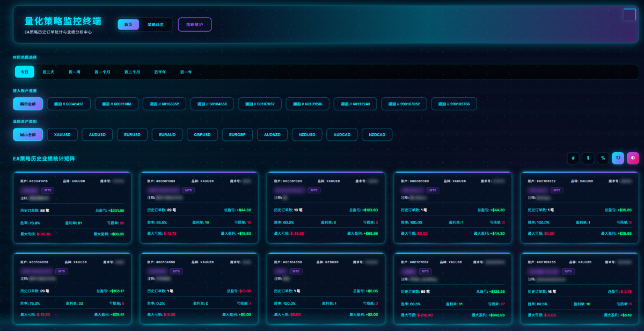Viewport: 644px width, 331px height.
Task: Click 展示全部 under account channels
Action: click(x=28, y=104)
